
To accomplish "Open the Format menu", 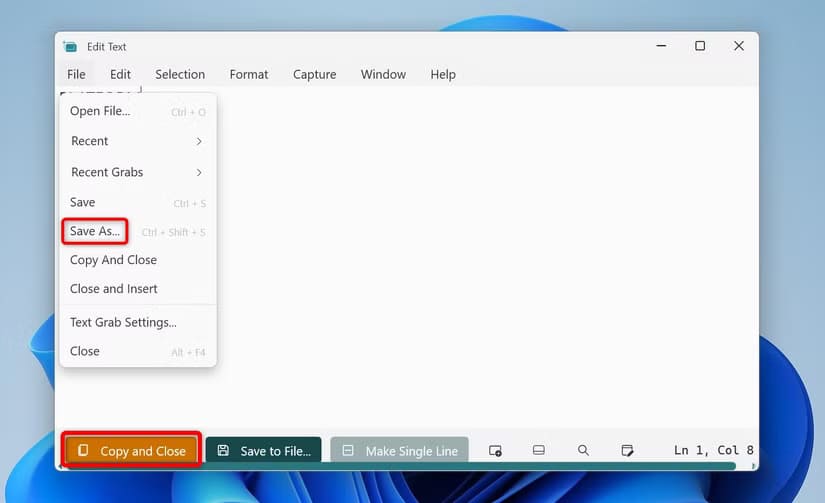I will point(249,74).
